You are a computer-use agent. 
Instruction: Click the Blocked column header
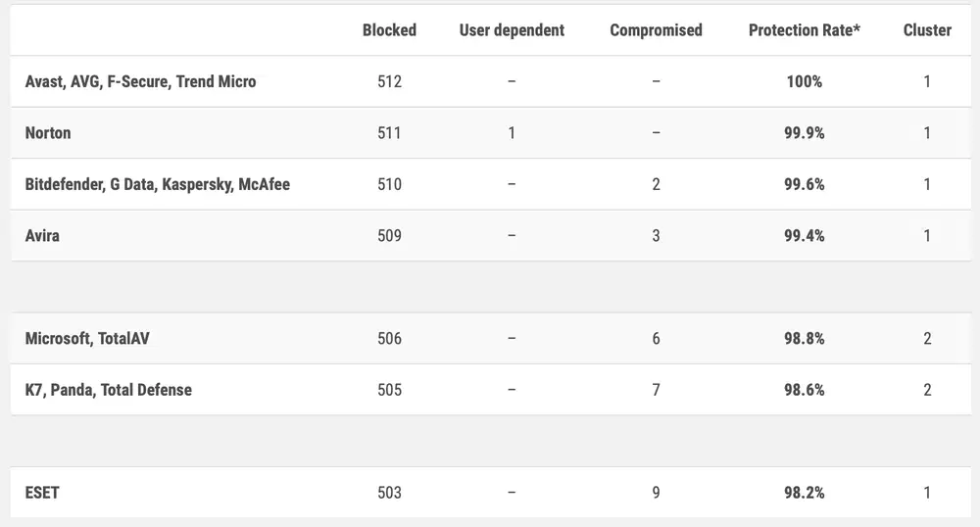389,30
